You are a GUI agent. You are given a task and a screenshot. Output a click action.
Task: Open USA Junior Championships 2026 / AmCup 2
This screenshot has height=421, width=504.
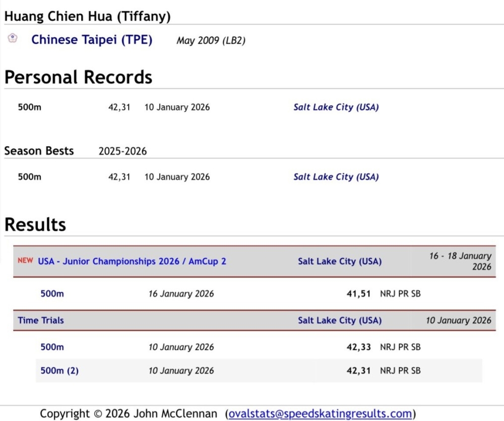[x=132, y=261]
